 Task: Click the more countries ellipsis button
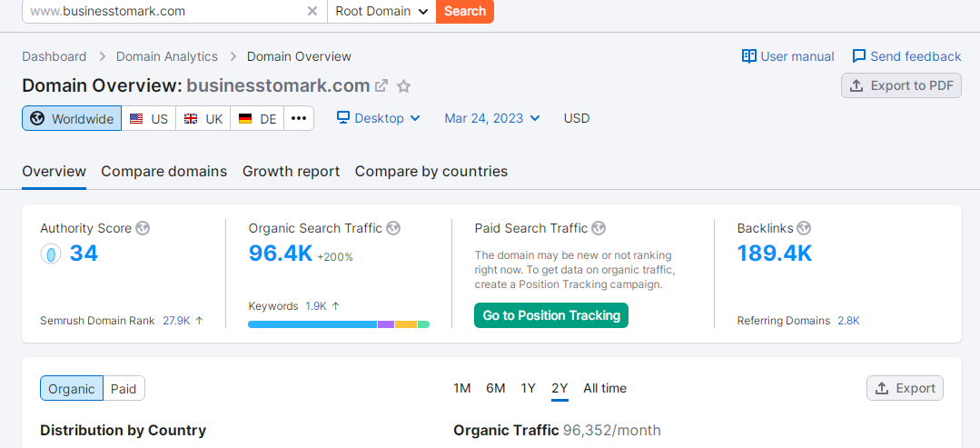(x=299, y=118)
